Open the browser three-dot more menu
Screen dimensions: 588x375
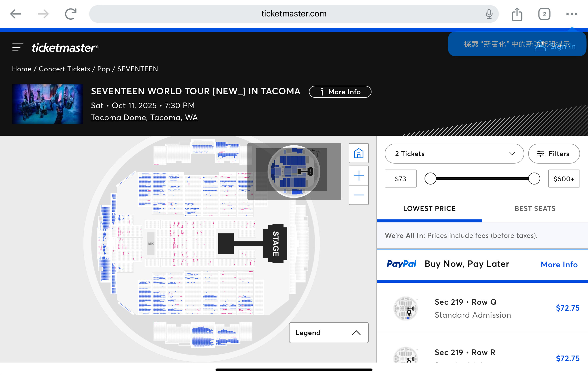click(x=572, y=14)
